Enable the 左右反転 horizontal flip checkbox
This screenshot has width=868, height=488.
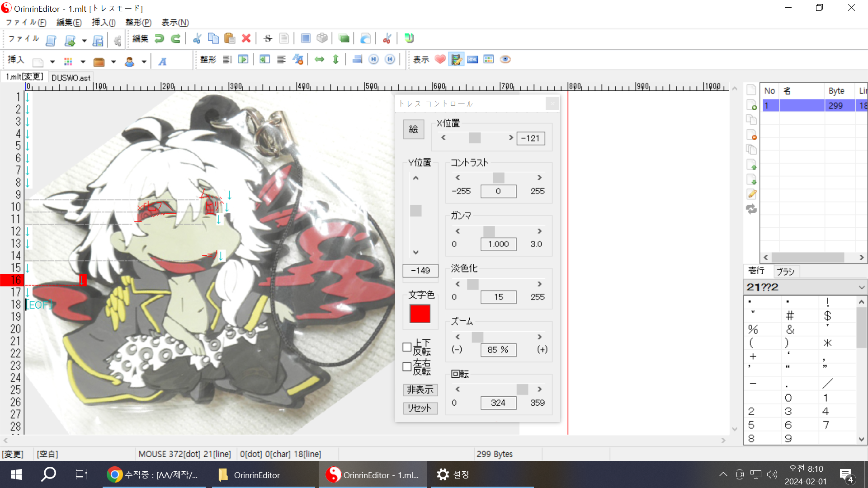[x=407, y=367]
